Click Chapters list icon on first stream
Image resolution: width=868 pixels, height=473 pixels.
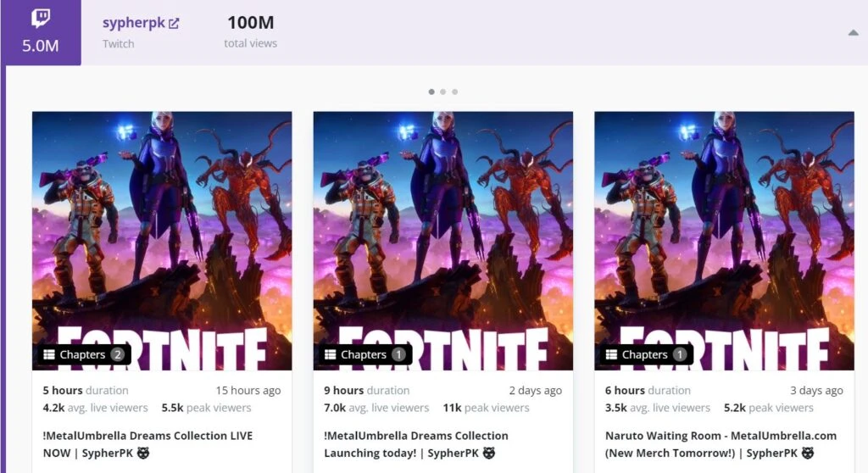click(49, 354)
